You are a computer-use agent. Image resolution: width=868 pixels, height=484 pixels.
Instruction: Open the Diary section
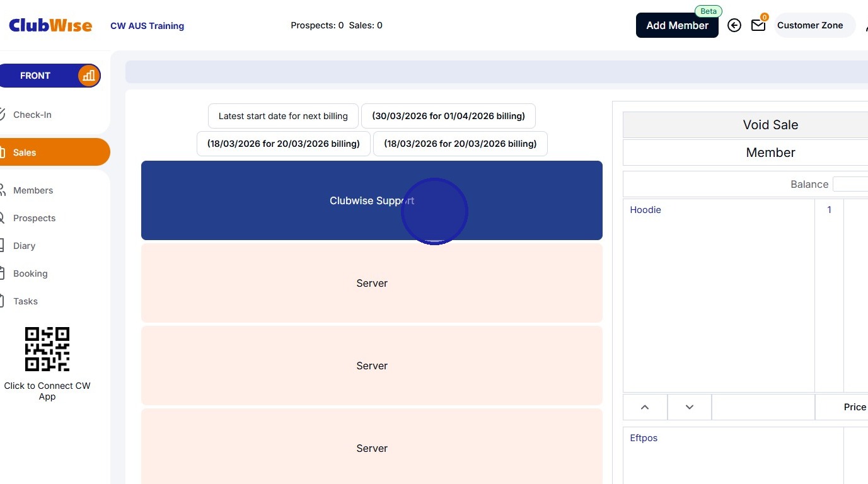point(24,246)
